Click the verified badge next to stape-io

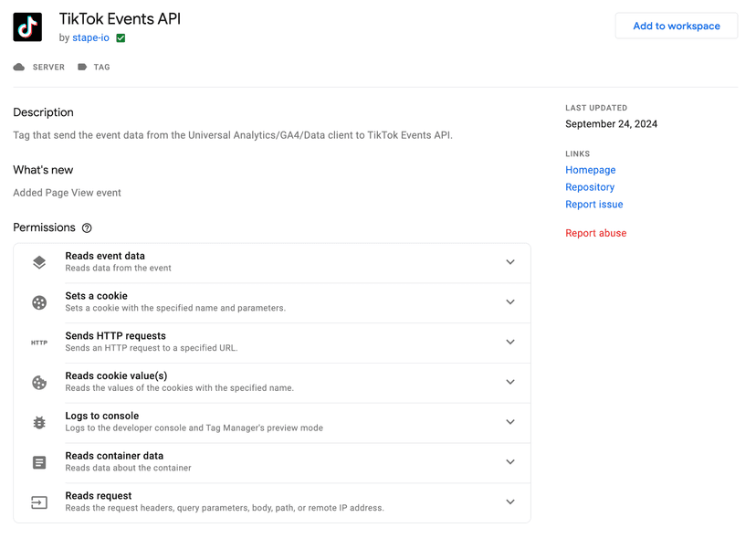point(120,38)
